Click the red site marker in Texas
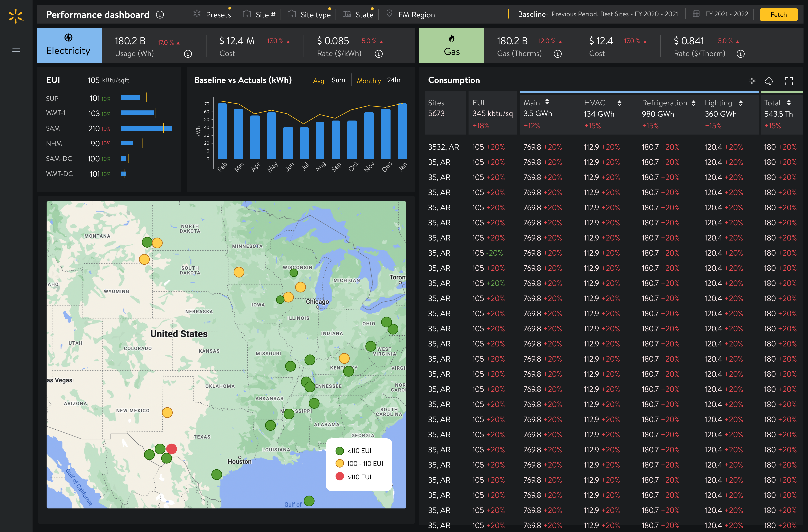Screen dimensions: 808x532 [x=172, y=449]
